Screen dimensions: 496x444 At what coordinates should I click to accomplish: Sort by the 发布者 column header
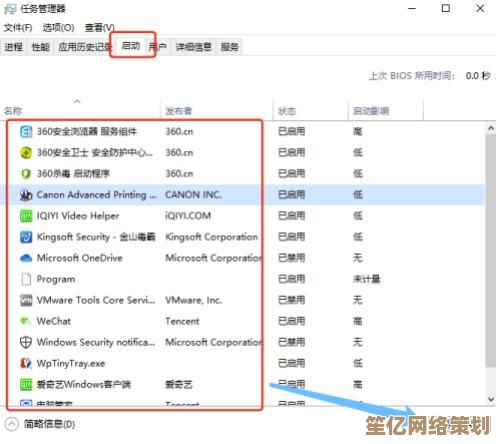coord(217,110)
